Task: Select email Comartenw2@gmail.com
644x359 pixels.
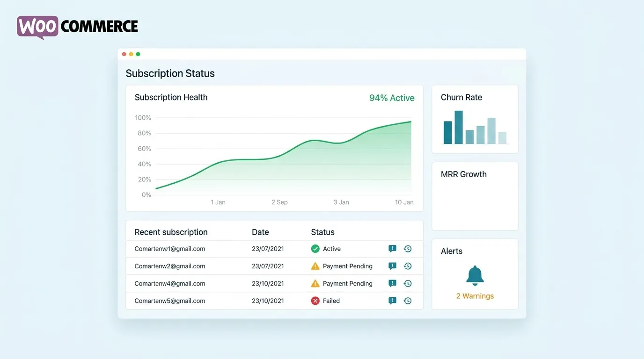Action: click(170, 266)
